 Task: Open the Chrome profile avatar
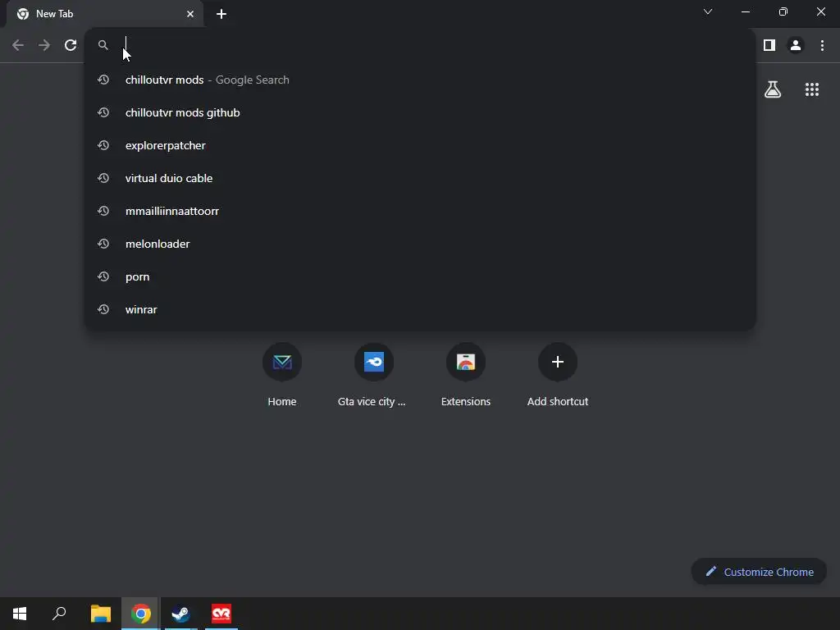click(796, 46)
